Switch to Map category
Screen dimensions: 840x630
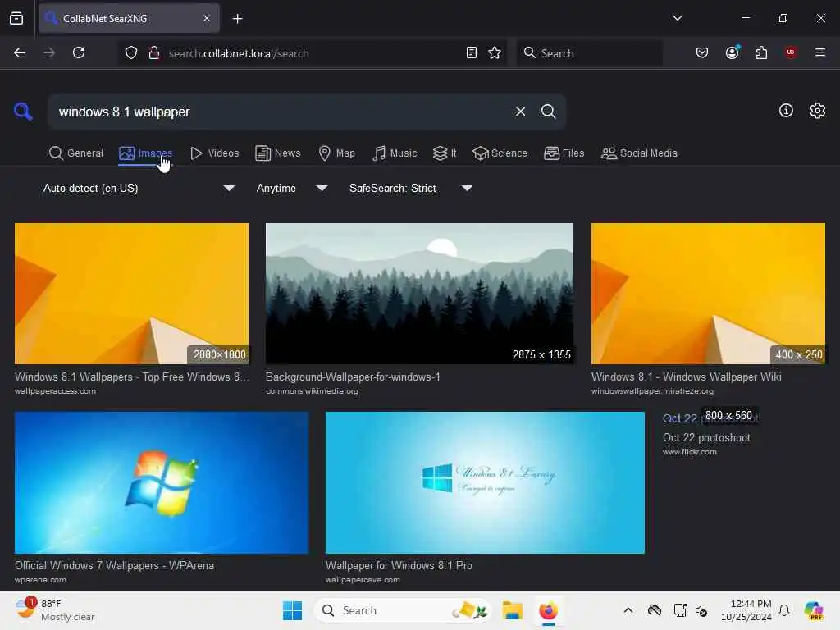point(336,153)
